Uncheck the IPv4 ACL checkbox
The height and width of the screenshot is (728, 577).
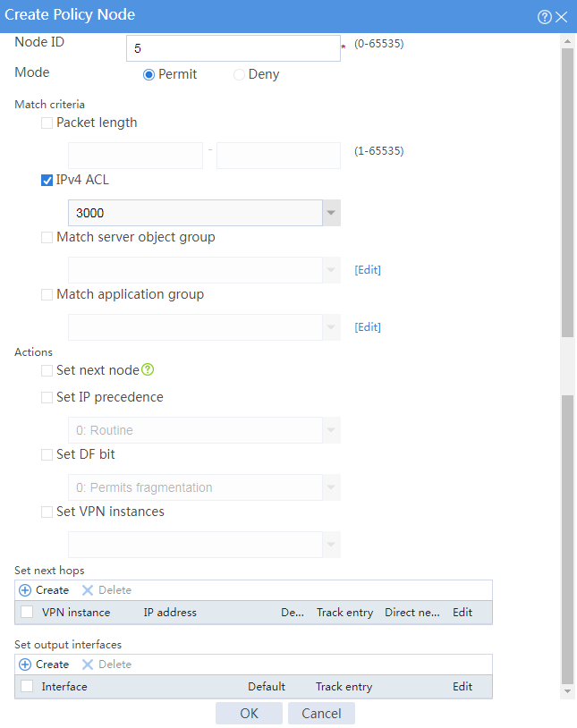point(47,180)
